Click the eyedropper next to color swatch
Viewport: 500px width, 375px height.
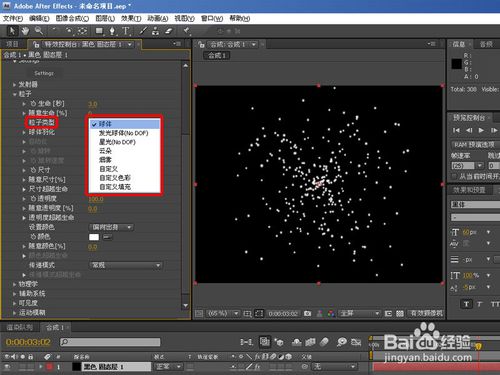(107, 237)
